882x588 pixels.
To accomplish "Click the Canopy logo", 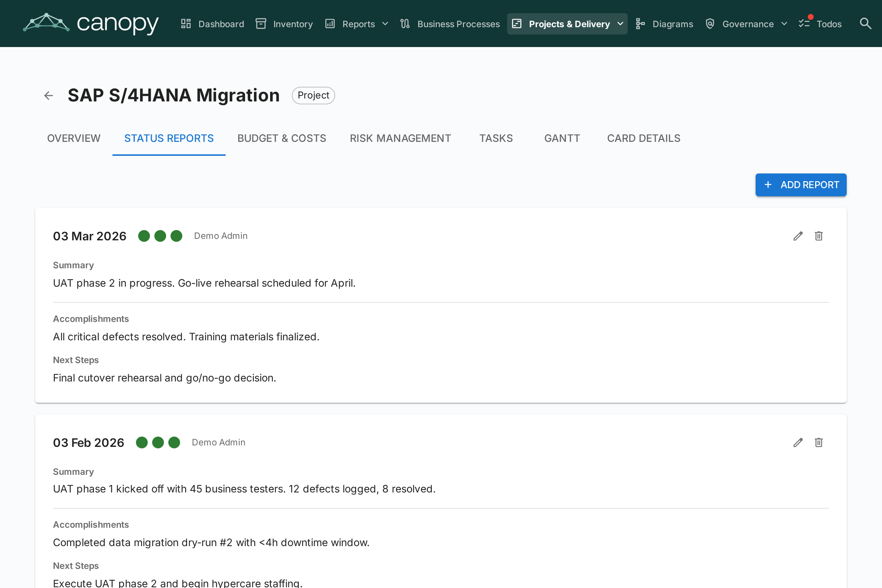I will (91, 24).
